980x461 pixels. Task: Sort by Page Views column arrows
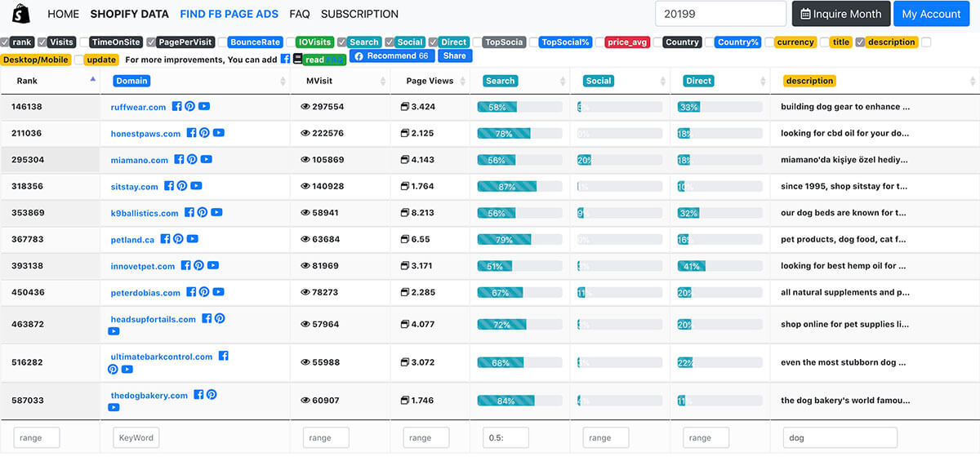coord(463,81)
